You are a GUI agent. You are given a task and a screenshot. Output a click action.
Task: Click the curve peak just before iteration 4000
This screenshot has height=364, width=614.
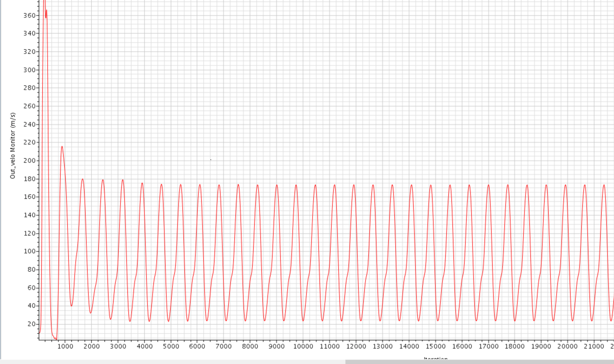142,183
